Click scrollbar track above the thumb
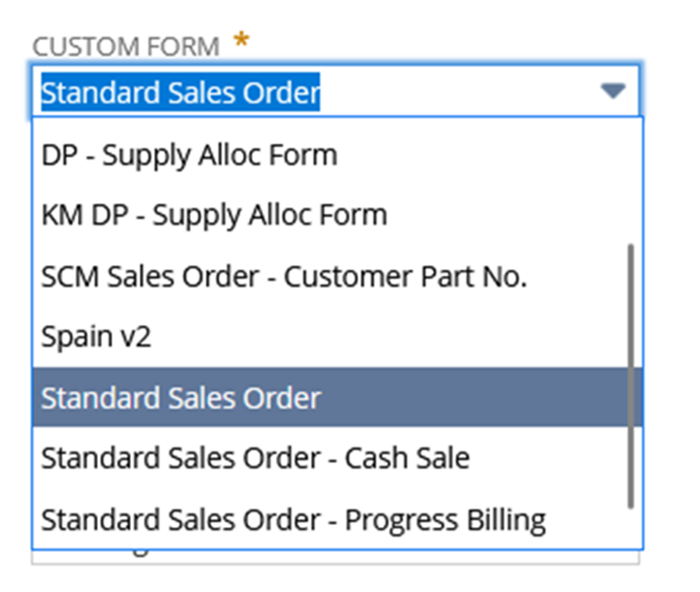This screenshot has width=700, height=592. [x=631, y=181]
